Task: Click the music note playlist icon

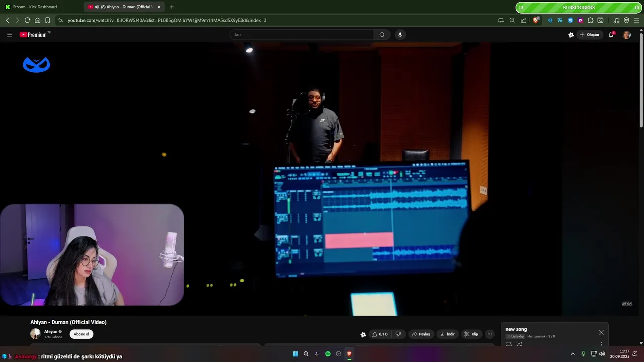Action: (x=616, y=20)
